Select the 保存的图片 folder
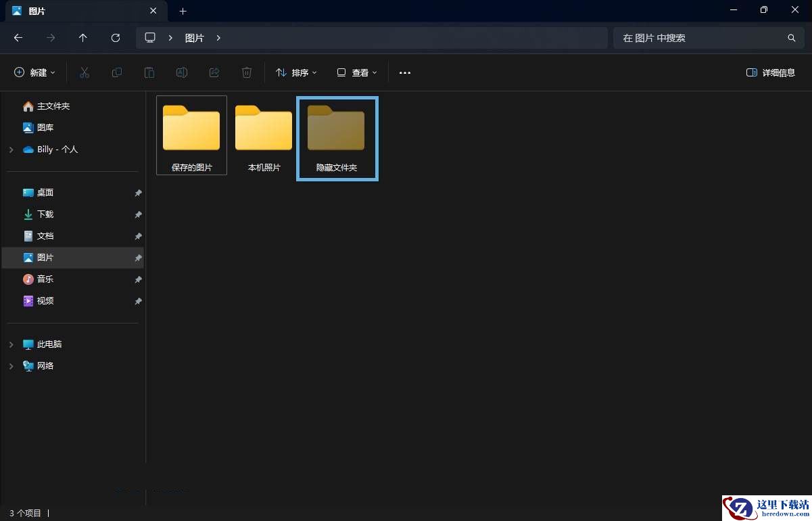Image resolution: width=812 pixels, height=521 pixels. click(x=191, y=135)
